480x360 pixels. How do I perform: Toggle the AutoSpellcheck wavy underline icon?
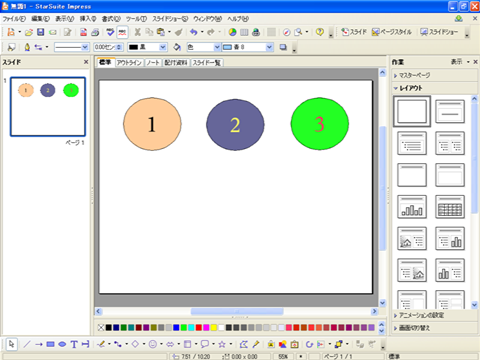[122, 32]
